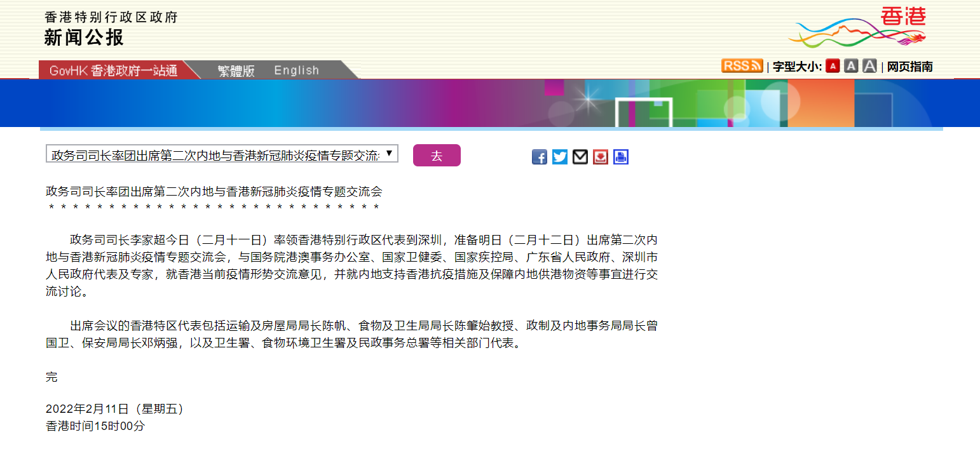The height and width of the screenshot is (449, 980).
Task: Click the colorful banner image
Action: point(489,103)
